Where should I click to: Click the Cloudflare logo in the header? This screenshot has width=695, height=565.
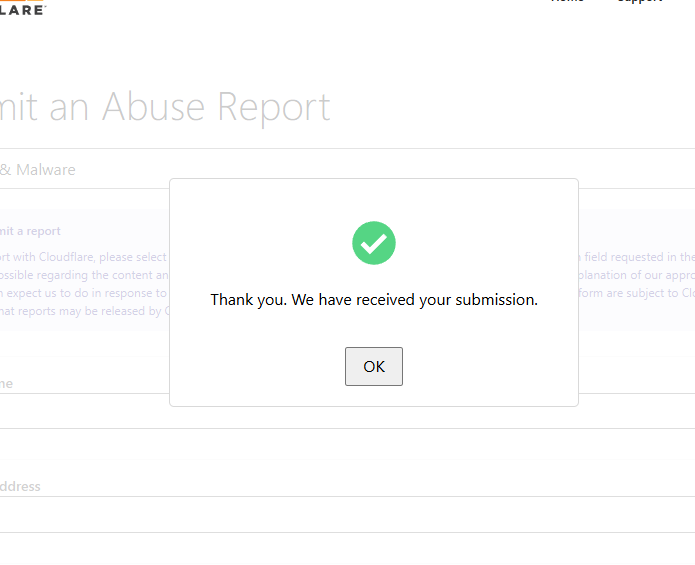tap(22, 8)
